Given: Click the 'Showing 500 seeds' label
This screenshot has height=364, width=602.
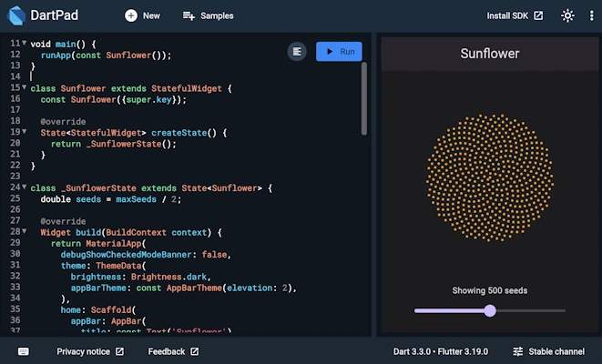Looking at the screenshot, I should 490,290.
